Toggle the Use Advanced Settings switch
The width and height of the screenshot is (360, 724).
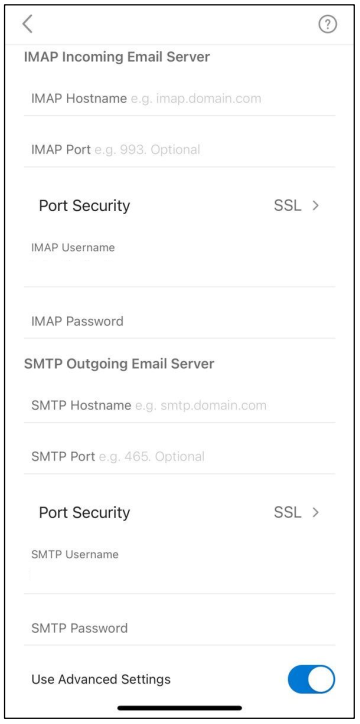pos(311,679)
